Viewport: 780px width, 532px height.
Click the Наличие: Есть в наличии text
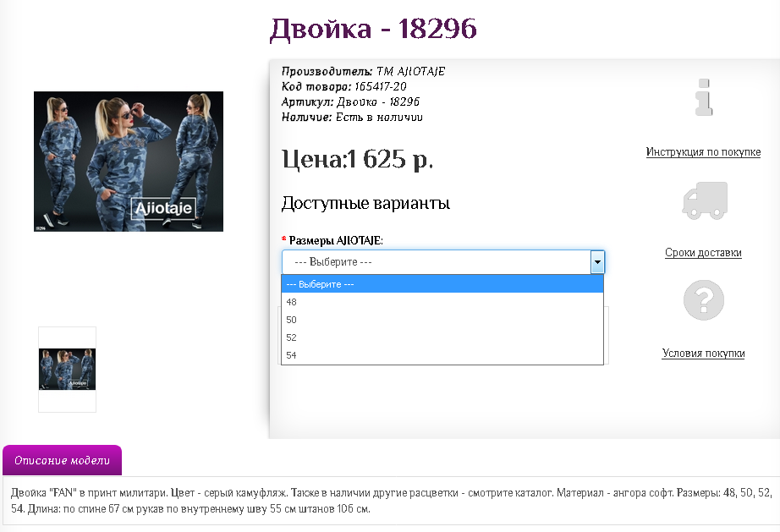(352, 118)
